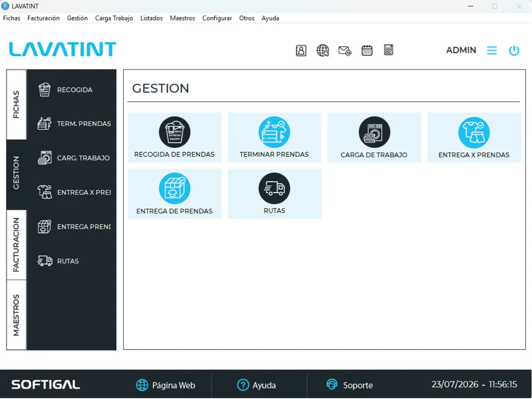The height and width of the screenshot is (399, 532).
Task: Switch to the FACTURACION vertical tab
Action: 16,245
